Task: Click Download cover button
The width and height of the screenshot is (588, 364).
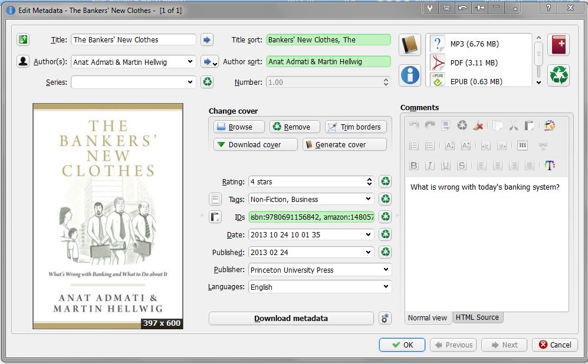Action: pos(255,144)
